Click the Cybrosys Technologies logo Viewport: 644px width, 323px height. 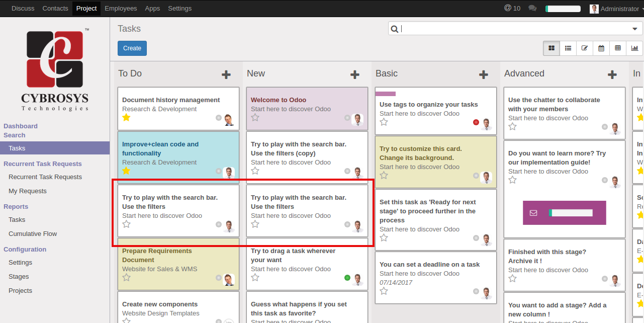[55, 69]
